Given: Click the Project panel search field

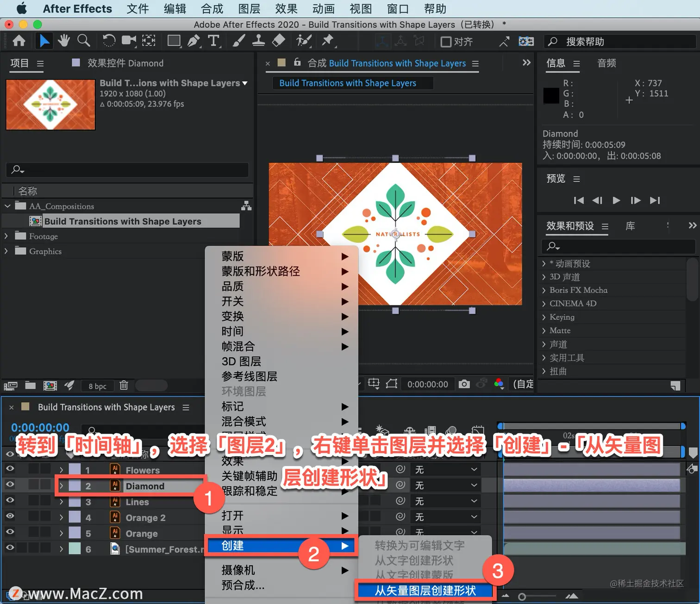Looking at the screenshot, I should 127,169.
